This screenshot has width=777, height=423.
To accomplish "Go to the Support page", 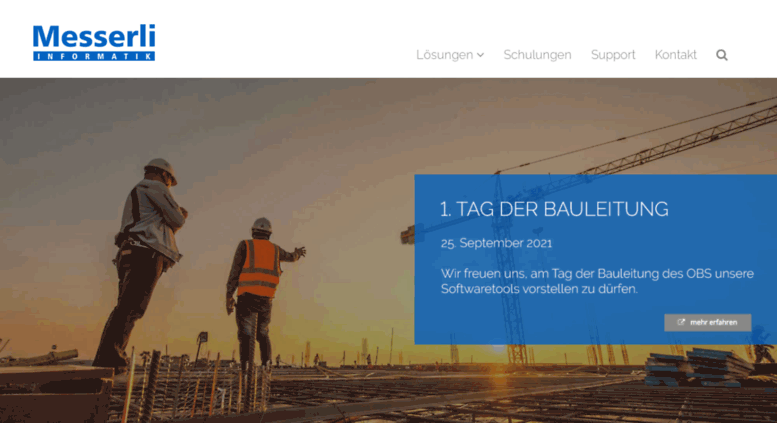I will (613, 55).
